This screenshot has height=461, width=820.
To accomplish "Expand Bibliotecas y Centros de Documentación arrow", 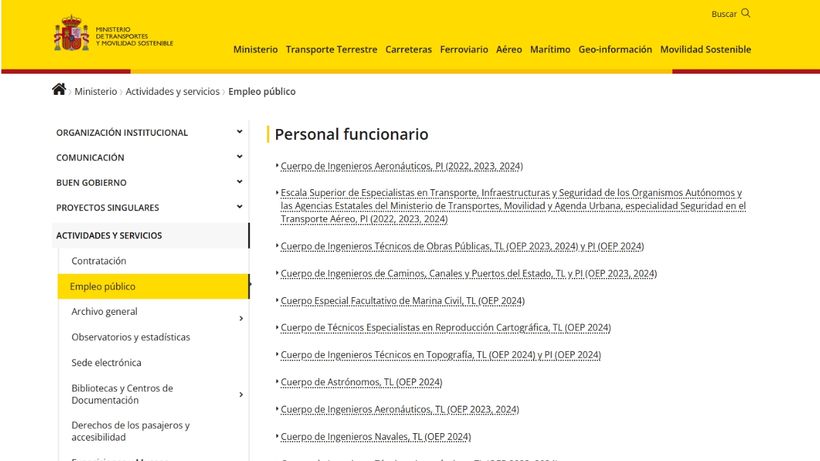I will [241, 394].
